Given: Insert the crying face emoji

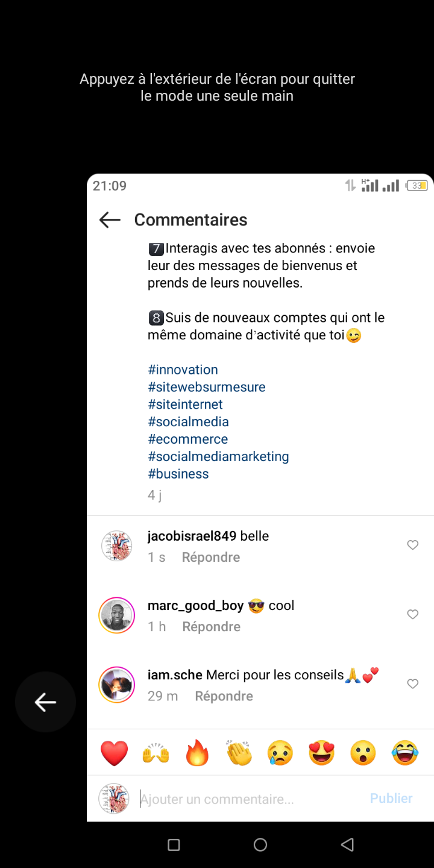Looking at the screenshot, I should pyautogui.click(x=280, y=753).
